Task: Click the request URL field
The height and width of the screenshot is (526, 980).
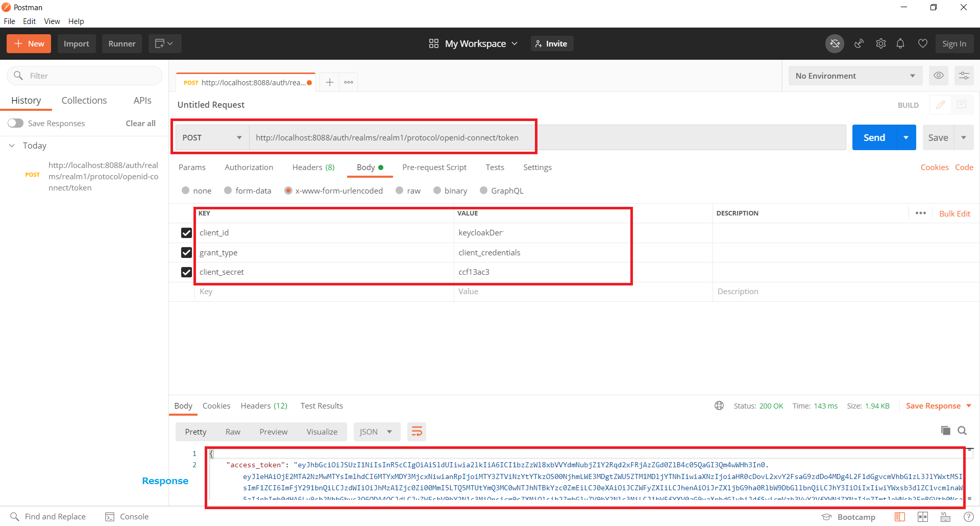Action: tap(547, 138)
